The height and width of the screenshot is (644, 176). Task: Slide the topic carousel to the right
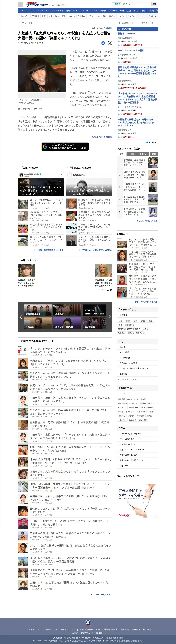[109, 317]
